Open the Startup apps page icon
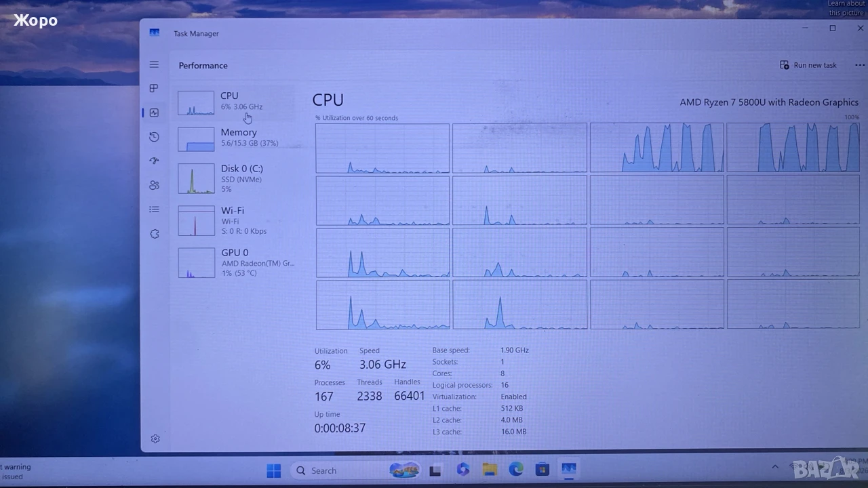Viewport: 868px width, 488px height. [x=154, y=161]
